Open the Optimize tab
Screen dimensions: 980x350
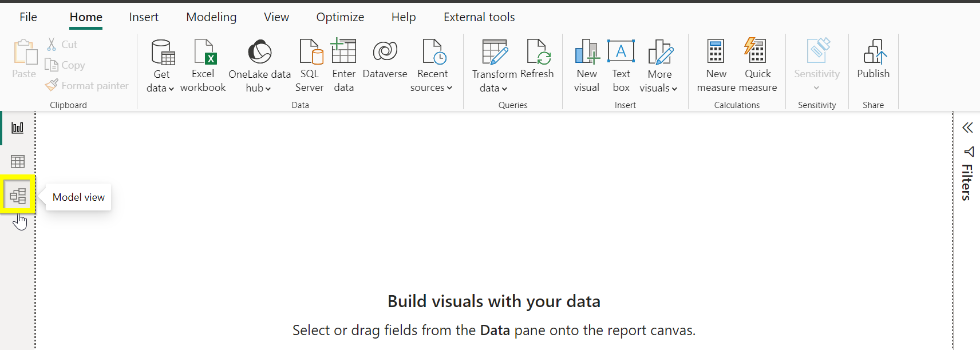[x=340, y=17]
